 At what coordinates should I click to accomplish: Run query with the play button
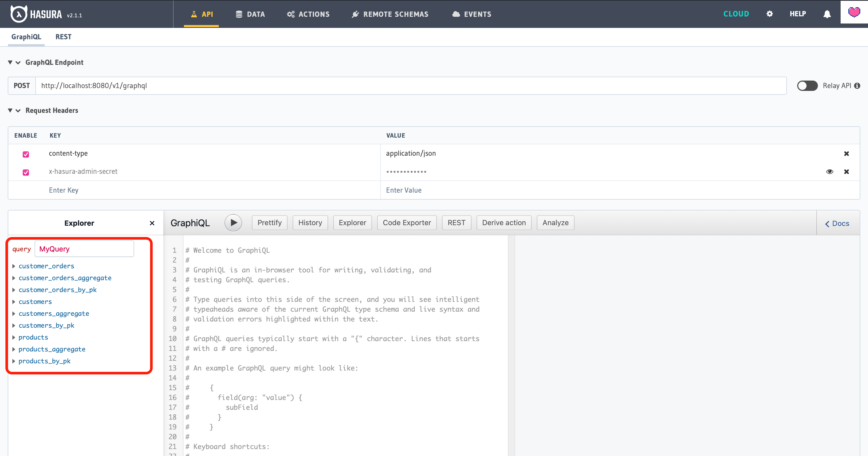[x=233, y=223]
